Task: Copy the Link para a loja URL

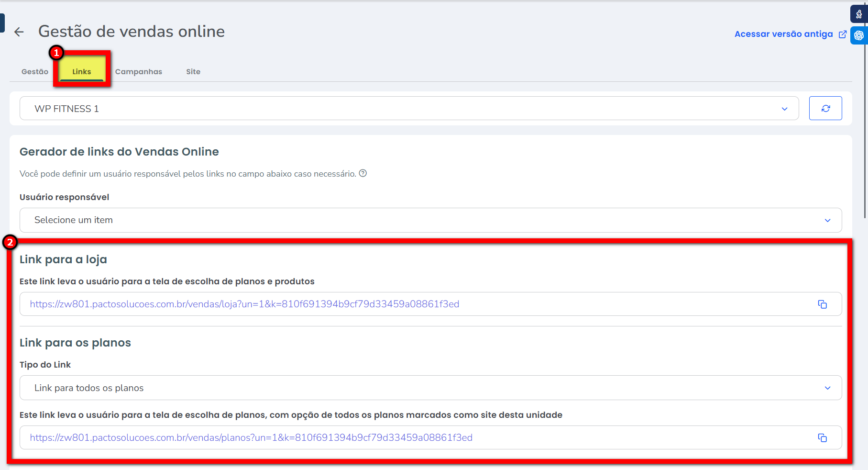Action: click(822, 304)
